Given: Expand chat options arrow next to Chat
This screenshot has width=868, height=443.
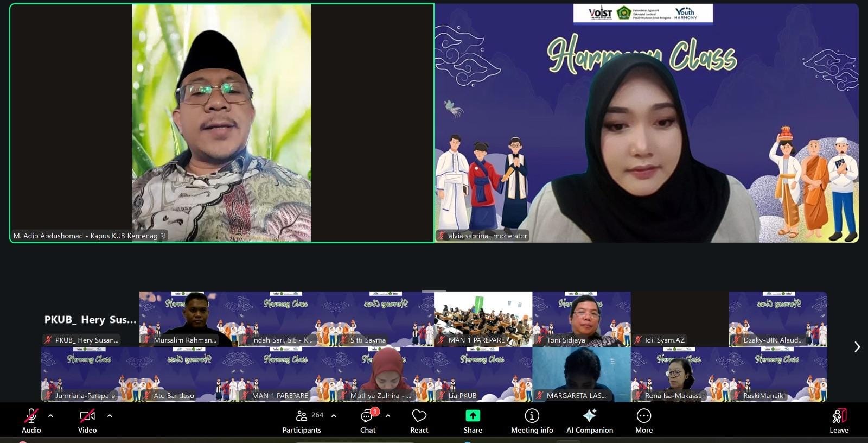Looking at the screenshot, I should (x=388, y=416).
